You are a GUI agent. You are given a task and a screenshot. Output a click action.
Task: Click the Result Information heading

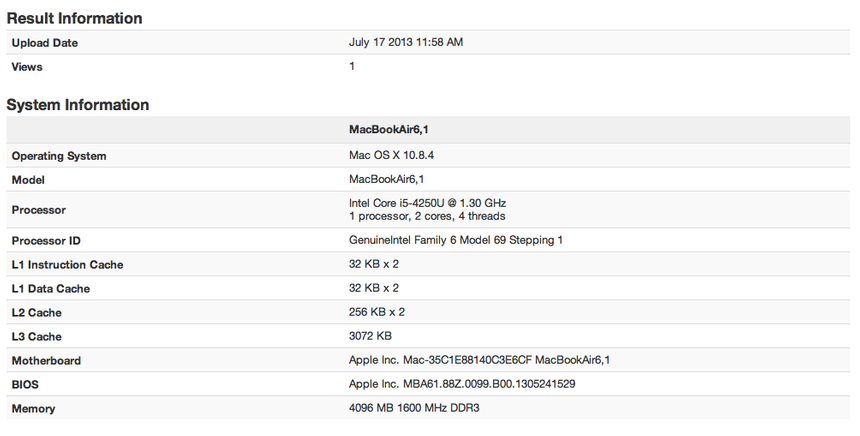point(75,18)
